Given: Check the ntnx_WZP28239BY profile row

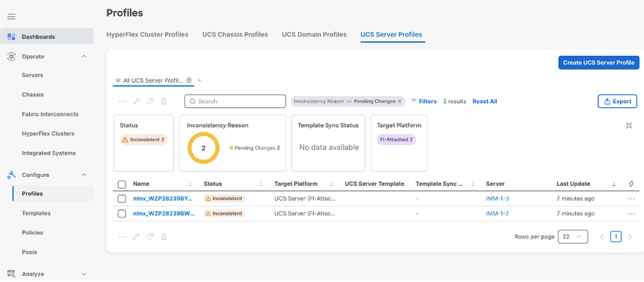Looking at the screenshot, I should (x=122, y=199).
